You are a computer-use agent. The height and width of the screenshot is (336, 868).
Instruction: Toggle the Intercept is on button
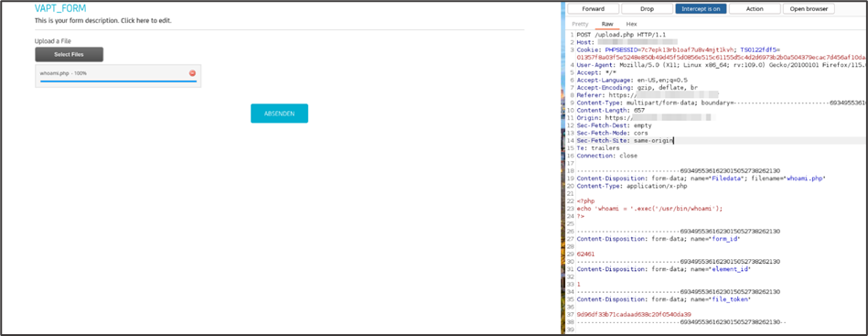pyautogui.click(x=701, y=9)
